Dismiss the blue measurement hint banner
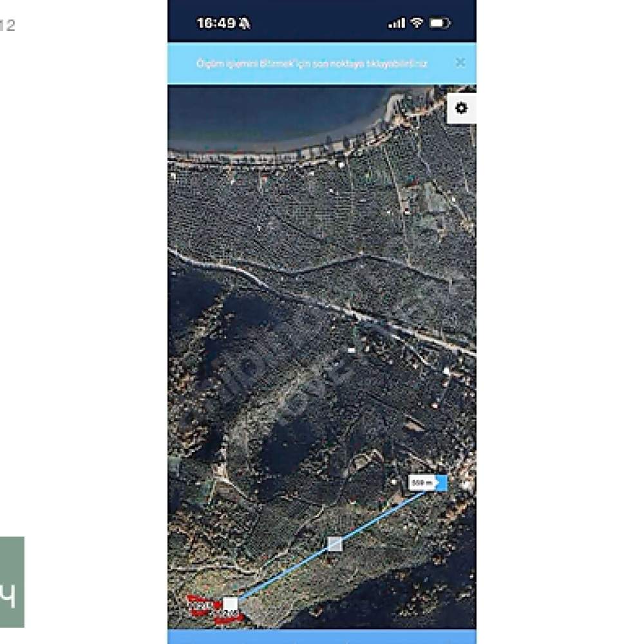This screenshot has height=644, width=644. point(460,62)
